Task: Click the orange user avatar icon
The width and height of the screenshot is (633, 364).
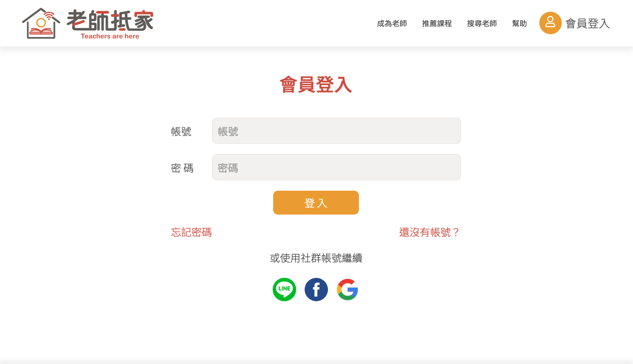Action: click(x=551, y=23)
